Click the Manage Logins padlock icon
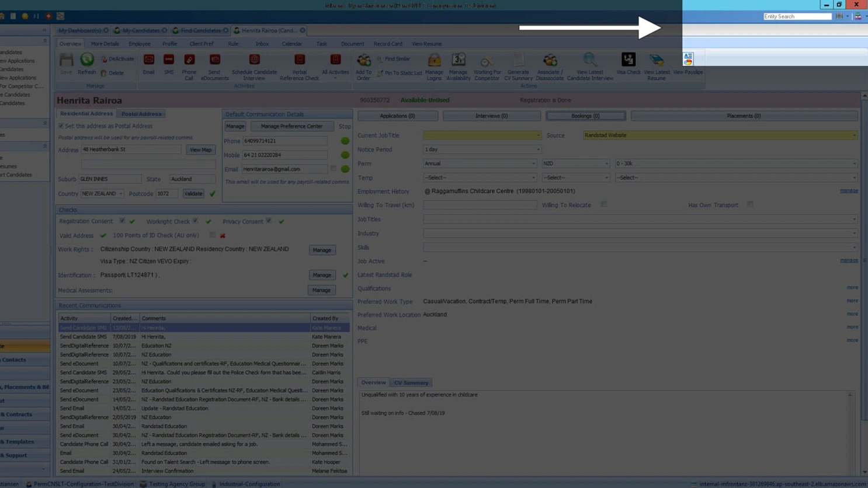This screenshot has width=868, height=488. [x=434, y=60]
